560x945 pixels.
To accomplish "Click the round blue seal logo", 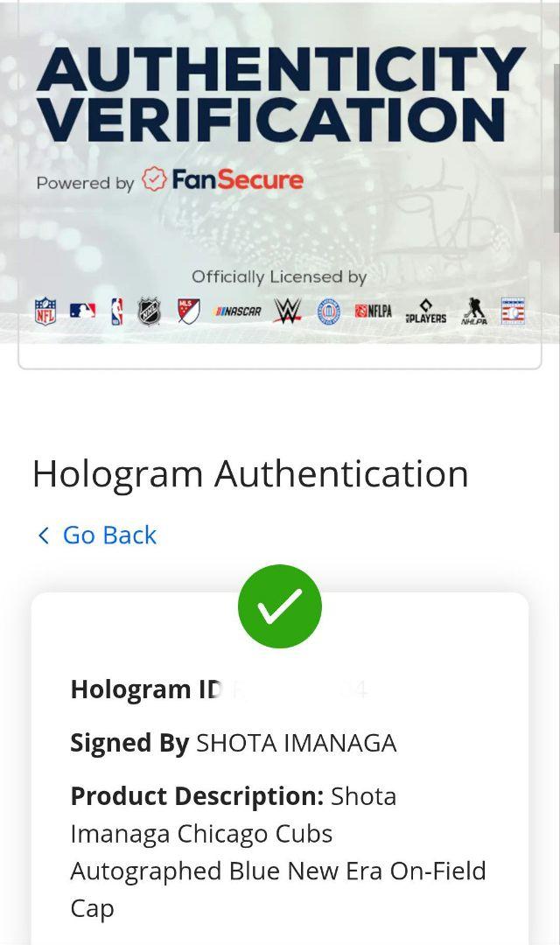I will (328, 311).
